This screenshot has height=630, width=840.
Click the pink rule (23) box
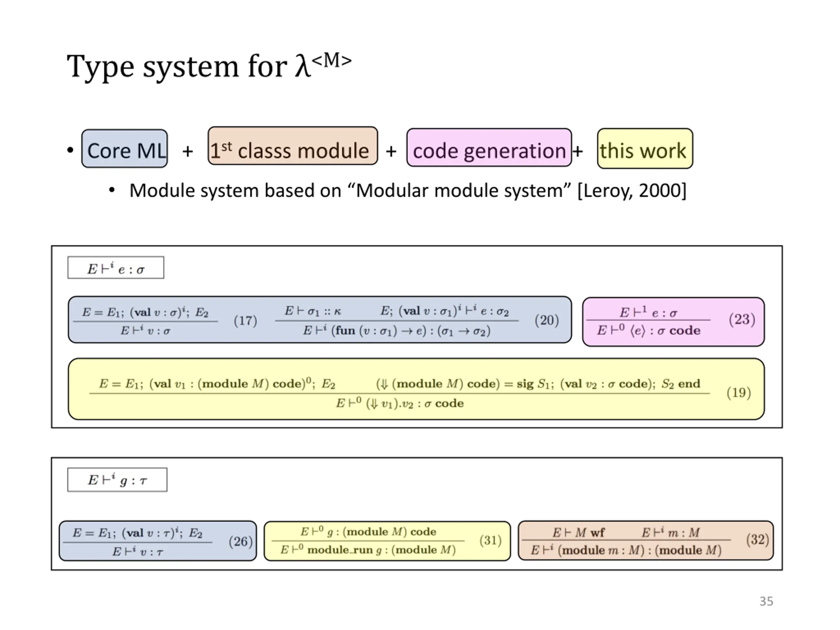pyautogui.click(x=673, y=322)
